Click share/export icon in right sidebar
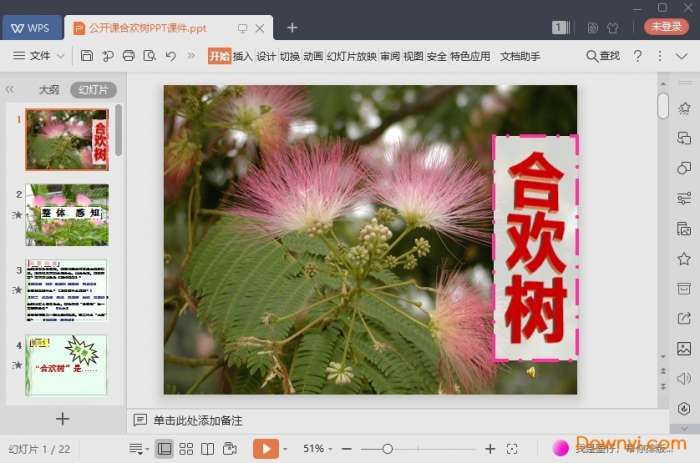 tap(684, 318)
